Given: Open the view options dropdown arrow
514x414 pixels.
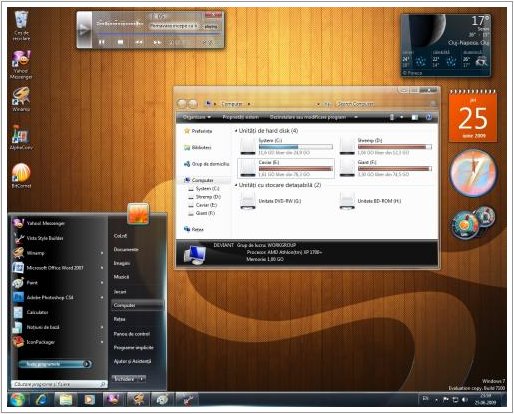Looking at the screenshot, I should (x=402, y=117).
